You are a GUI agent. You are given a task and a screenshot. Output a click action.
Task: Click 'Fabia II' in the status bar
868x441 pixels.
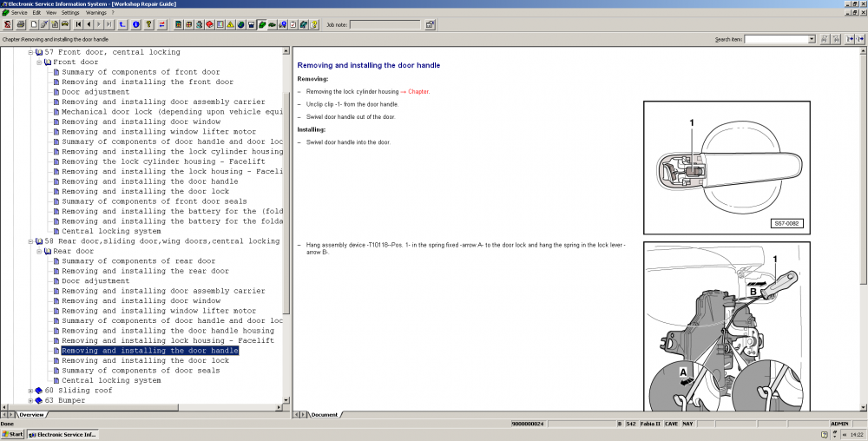[x=650, y=424]
